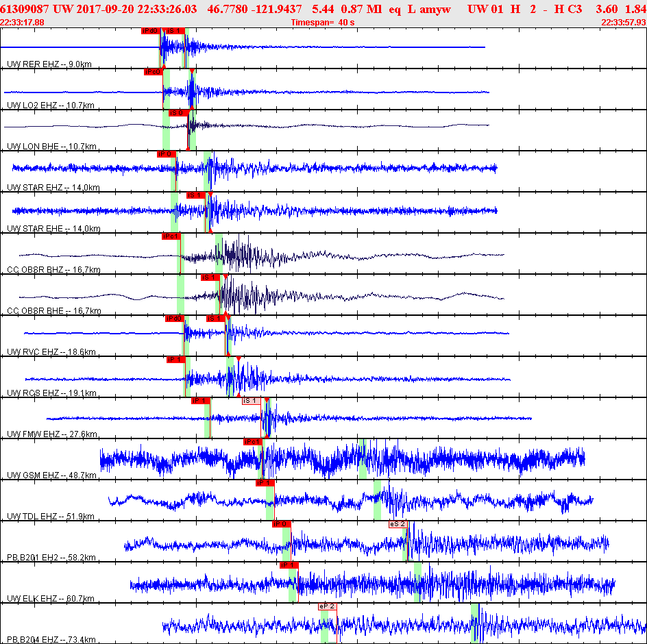The width and height of the screenshot is (647, 644).
Task: Select the iPc1 pick flag on CC OBSR BHZ
Action: pos(171,236)
